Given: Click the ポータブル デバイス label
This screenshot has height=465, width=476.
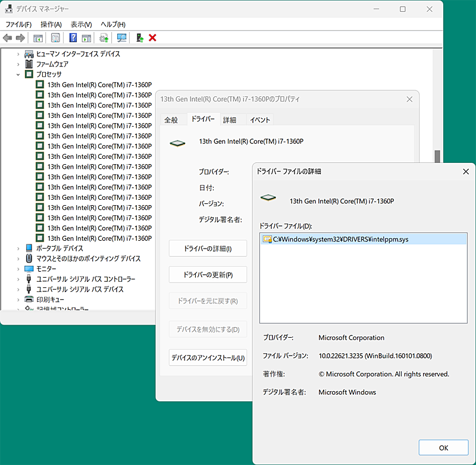Looking at the screenshot, I should click(x=59, y=248).
